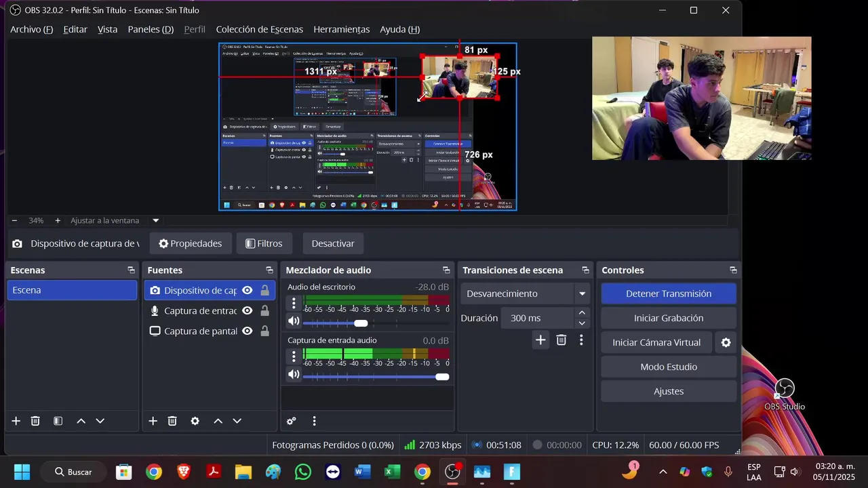Open Ayuda menu
This screenshot has height=488, width=868.
click(399, 29)
